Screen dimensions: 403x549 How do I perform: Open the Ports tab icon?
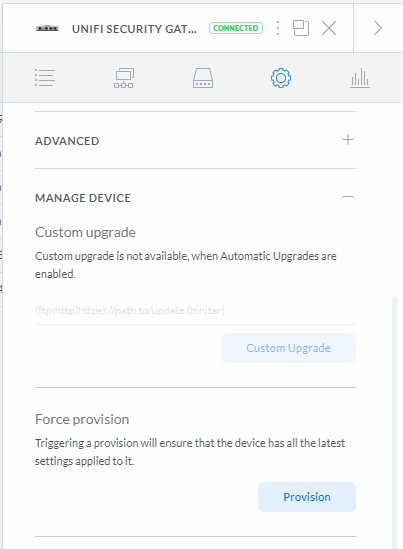click(203, 78)
